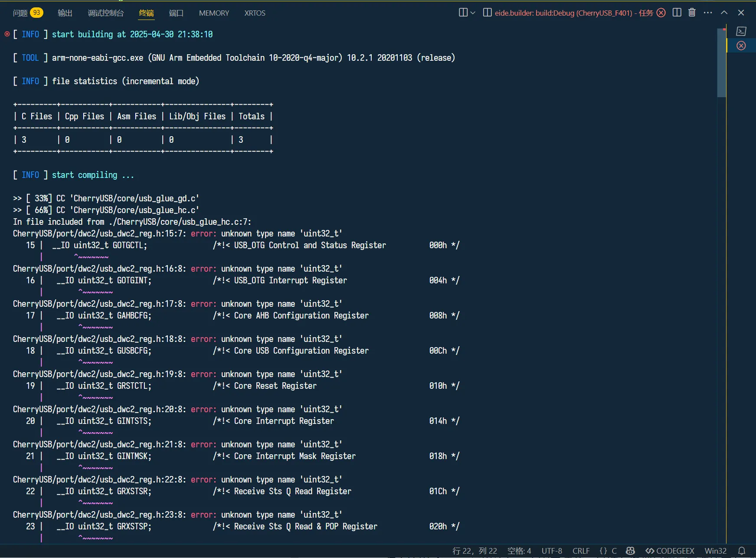
Task: Switch to the 调试控制台 debug console tab
Action: [106, 13]
